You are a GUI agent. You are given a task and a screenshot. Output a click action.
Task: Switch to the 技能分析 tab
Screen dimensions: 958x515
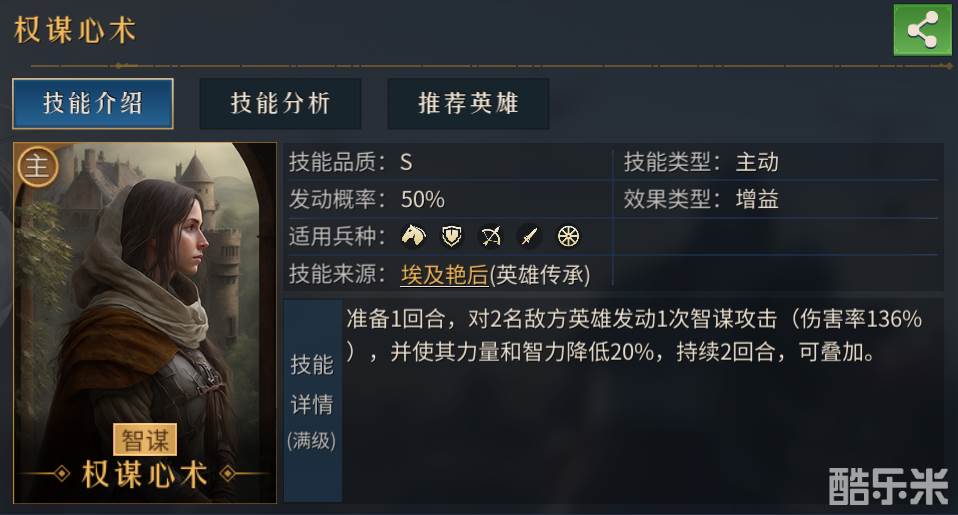click(280, 103)
